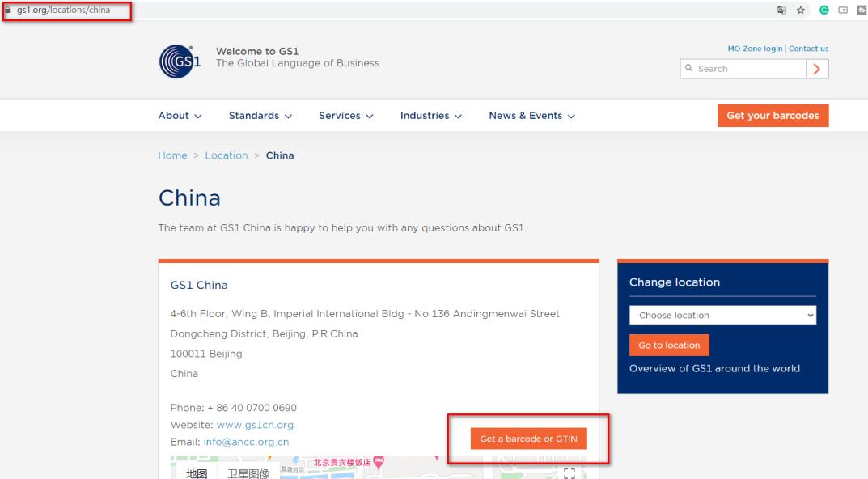Click the GS1 China card title
This screenshot has height=479, width=868.
(199, 285)
